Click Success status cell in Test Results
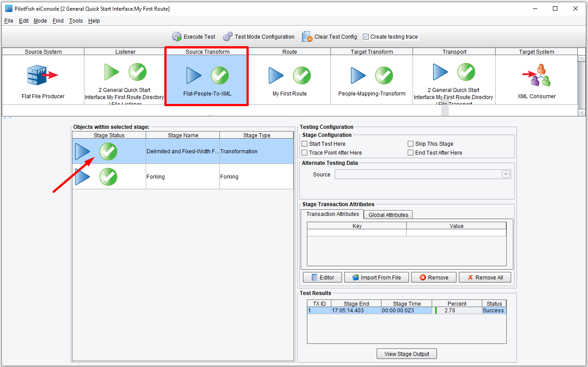 [x=494, y=311]
